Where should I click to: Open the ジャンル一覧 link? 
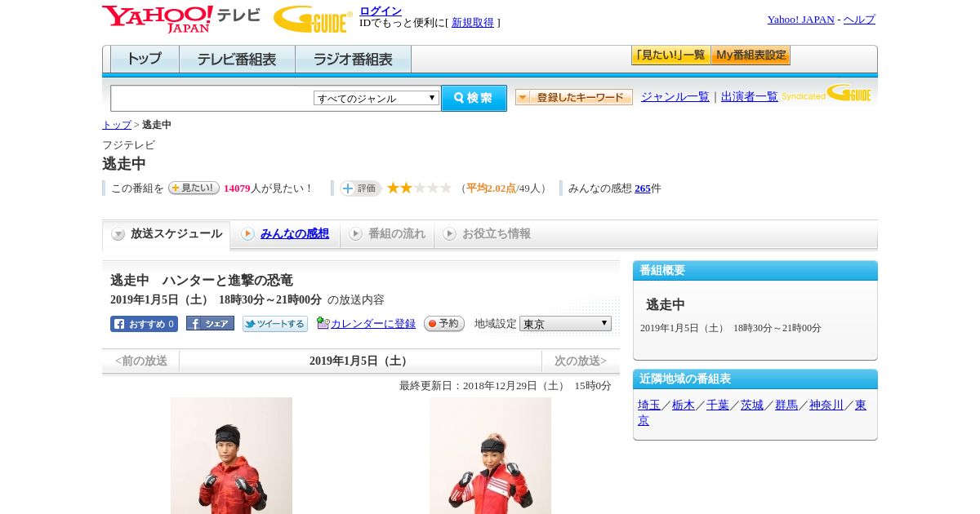pos(675,97)
